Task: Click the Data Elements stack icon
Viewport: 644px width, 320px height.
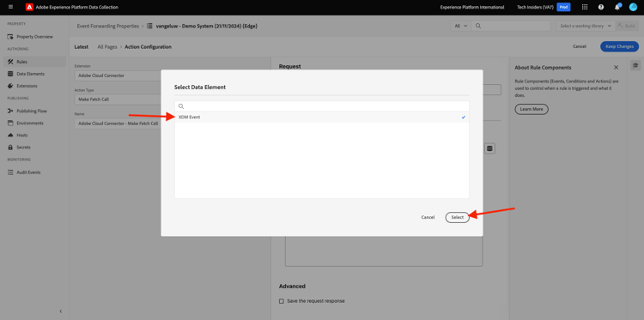Action: tap(10, 74)
